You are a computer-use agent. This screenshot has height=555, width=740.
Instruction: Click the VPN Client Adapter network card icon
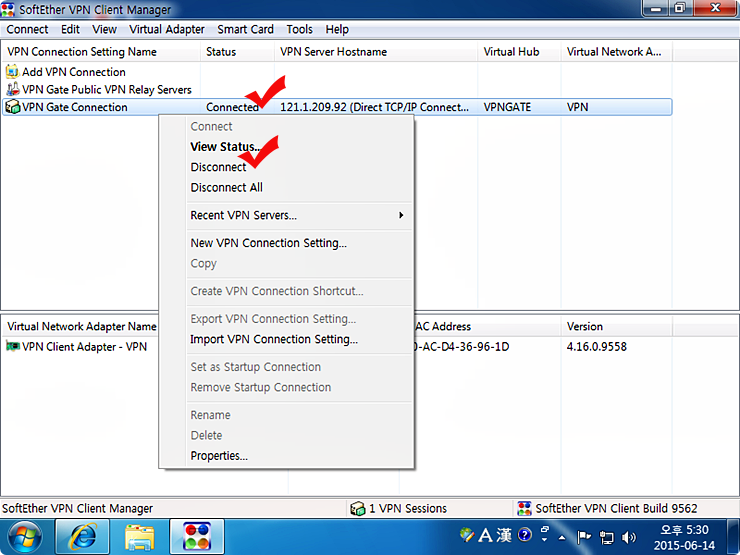(x=13, y=346)
